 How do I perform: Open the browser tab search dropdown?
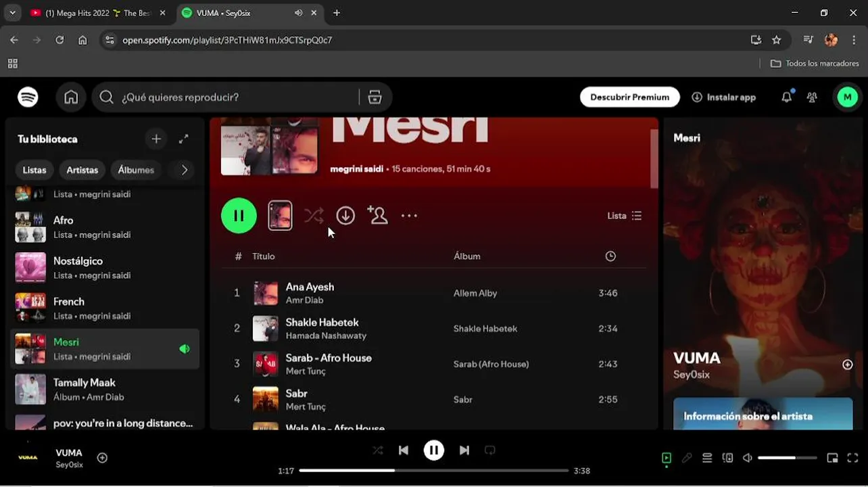pos(12,13)
